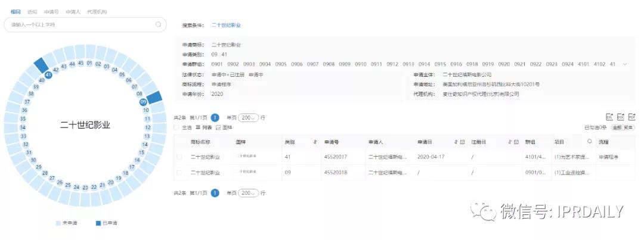Click group cell 4101/4… in first row
The width and height of the screenshot is (644, 240).
pos(536,157)
